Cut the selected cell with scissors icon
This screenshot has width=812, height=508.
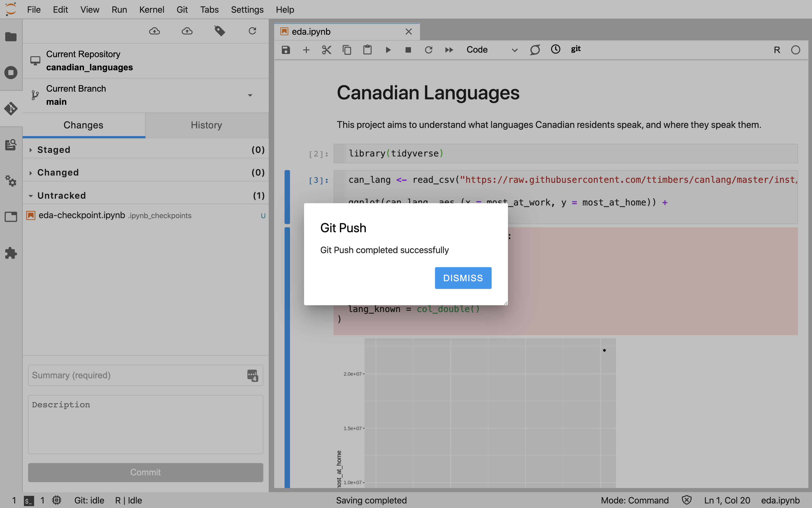[326, 50]
